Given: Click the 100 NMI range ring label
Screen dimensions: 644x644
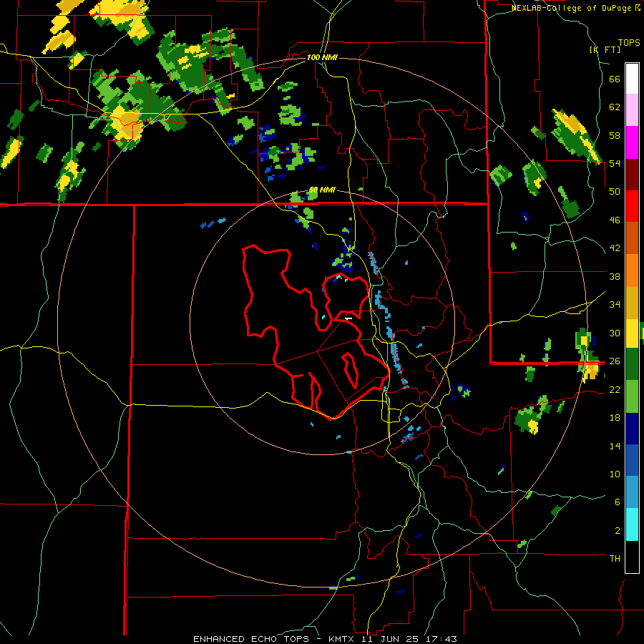Looking at the screenshot, I should point(322,57).
